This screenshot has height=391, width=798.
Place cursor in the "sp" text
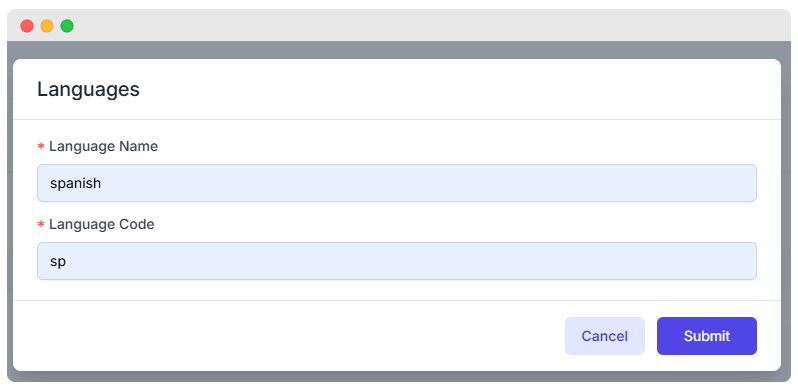click(58, 262)
